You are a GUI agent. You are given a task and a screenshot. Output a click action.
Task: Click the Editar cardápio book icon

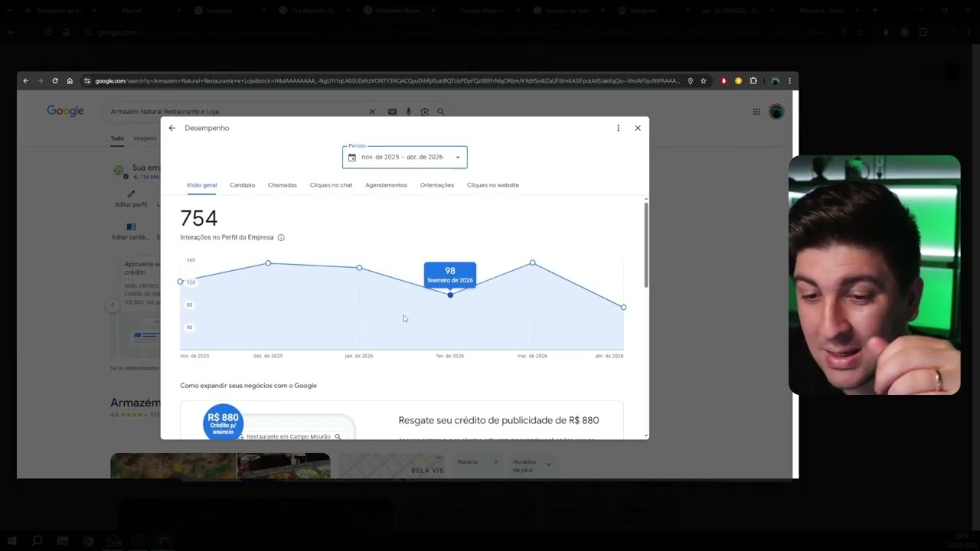click(131, 227)
